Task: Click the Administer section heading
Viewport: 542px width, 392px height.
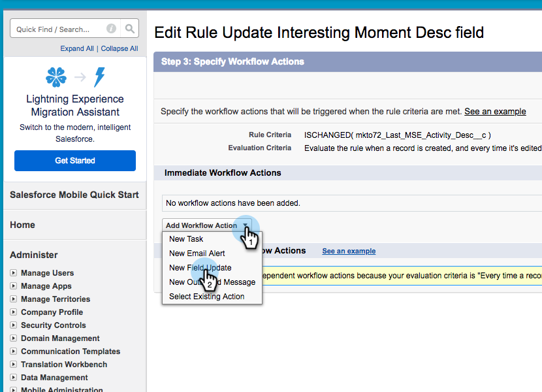Action: [x=33, y=255]
